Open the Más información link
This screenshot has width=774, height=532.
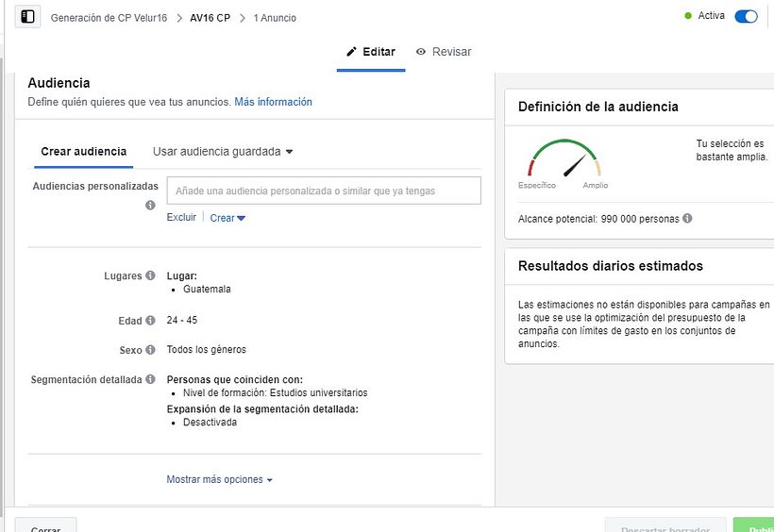coord(273,102)
